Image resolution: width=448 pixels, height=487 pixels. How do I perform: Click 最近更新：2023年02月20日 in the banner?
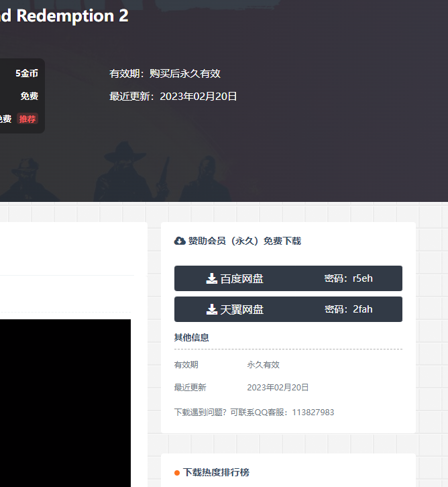tap(173, 97)
